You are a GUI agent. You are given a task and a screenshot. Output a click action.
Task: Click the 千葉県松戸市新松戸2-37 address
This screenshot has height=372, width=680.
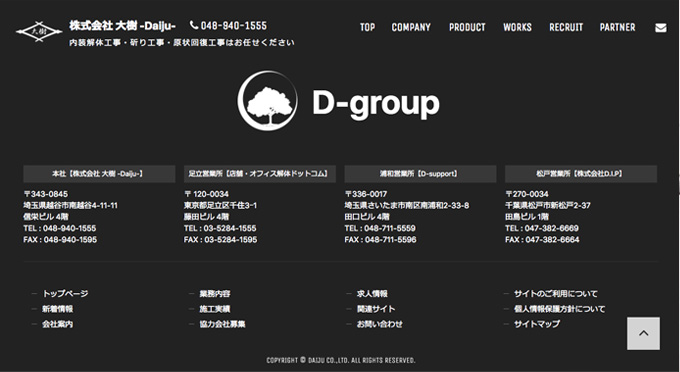[548, 205]
